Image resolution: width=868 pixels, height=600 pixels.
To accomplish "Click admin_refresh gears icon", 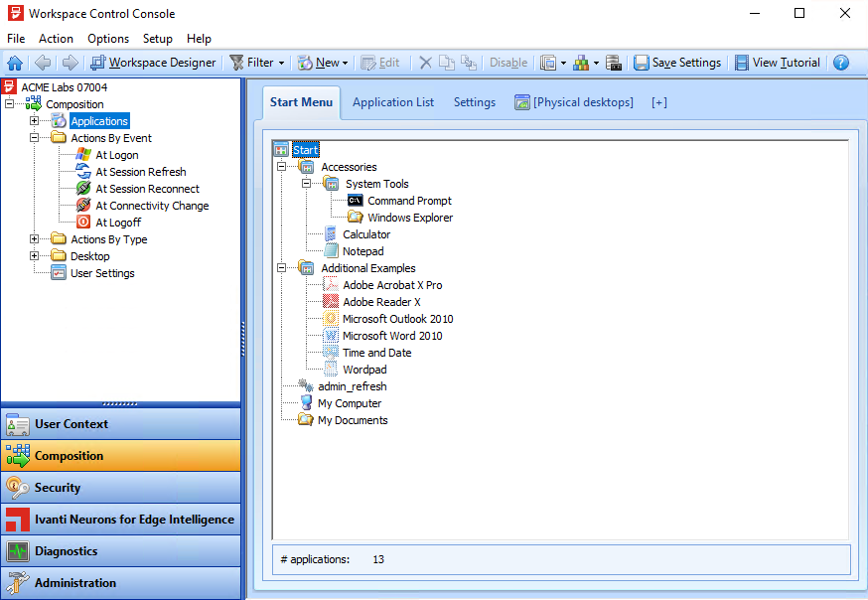I will click(x=306, y=385).
